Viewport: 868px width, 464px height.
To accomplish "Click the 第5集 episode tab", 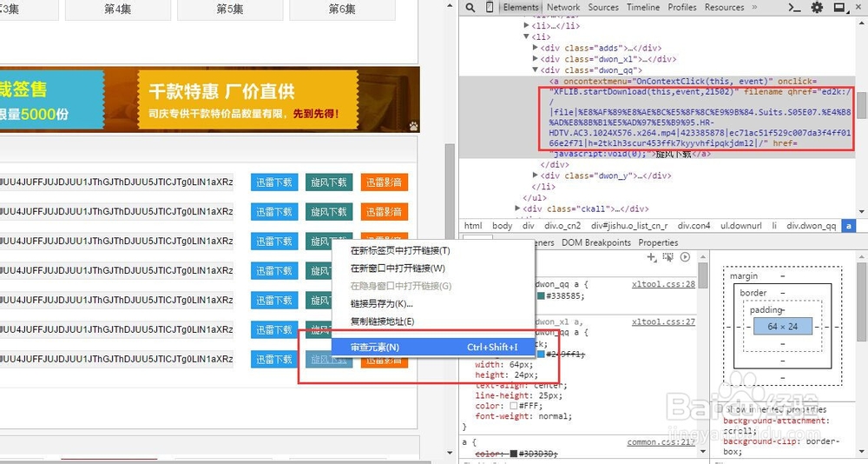I will (230, 10).
